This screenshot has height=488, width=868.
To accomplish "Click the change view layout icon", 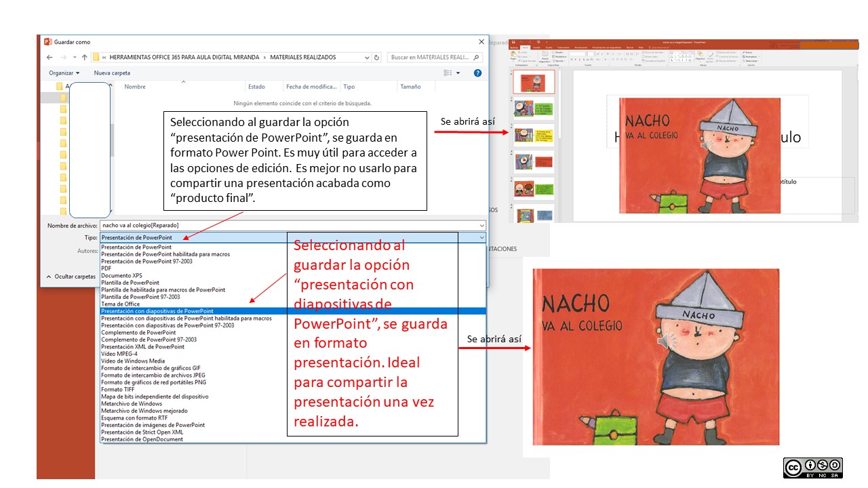I will tap(448, 73).
